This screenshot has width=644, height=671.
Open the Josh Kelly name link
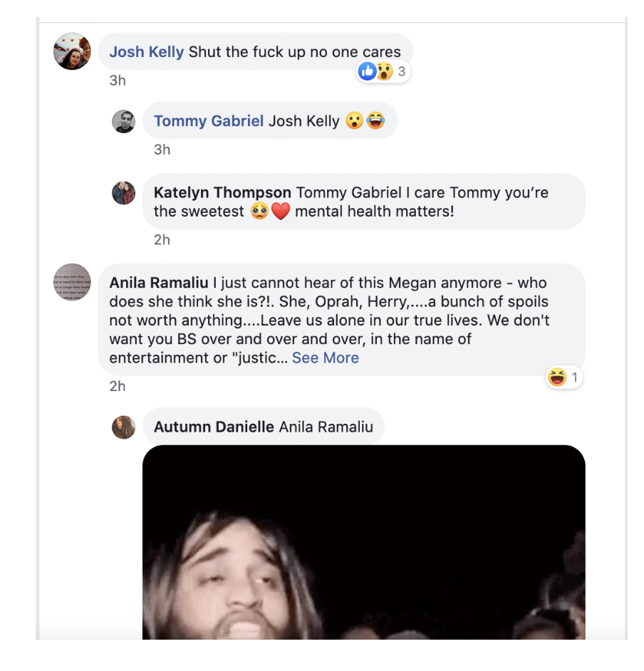click(146, 52)
